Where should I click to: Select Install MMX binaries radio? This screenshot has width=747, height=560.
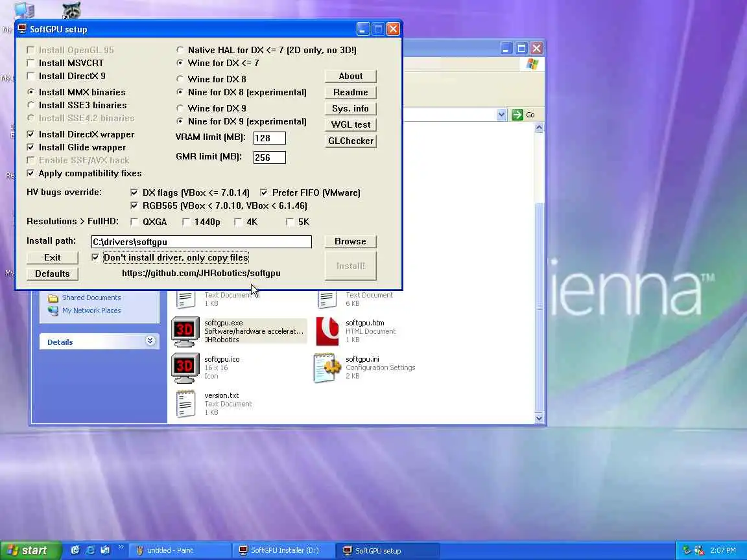coord(31,92)
